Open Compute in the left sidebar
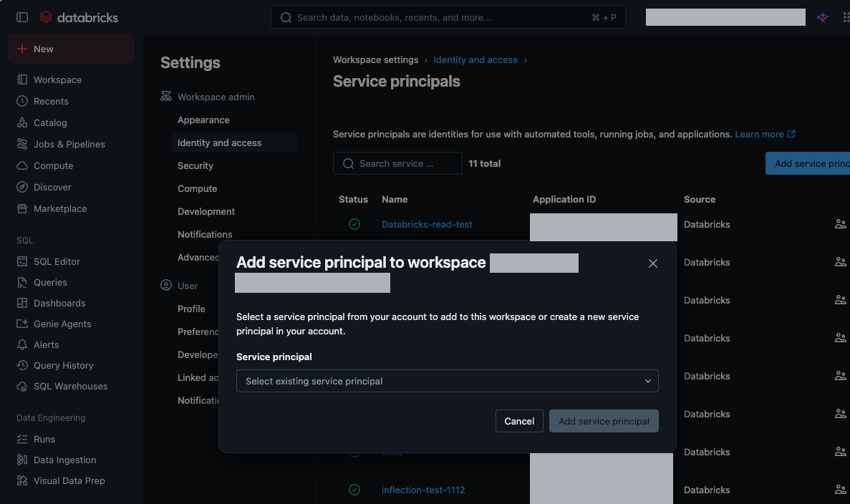The height and width of the screenshot is (504, 850). (53, 166)
